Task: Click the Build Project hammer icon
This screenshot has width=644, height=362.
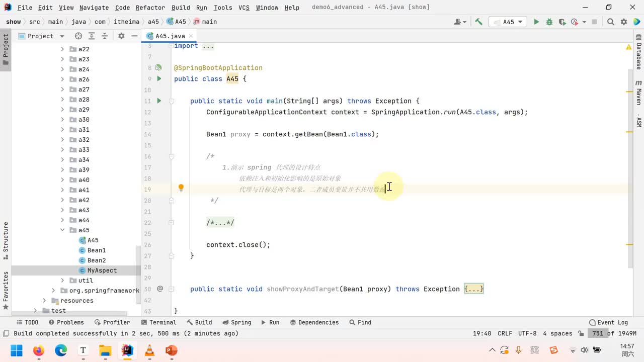Action: (x=478, y=22)
